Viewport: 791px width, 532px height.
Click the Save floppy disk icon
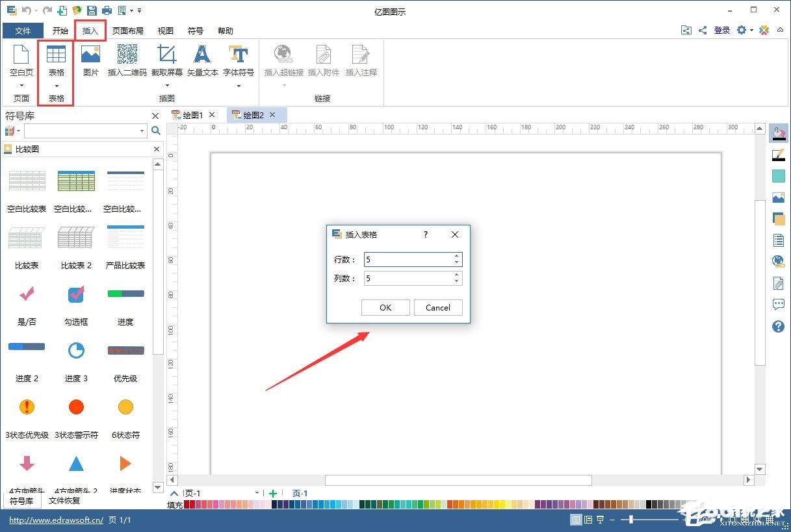(92, 10)
